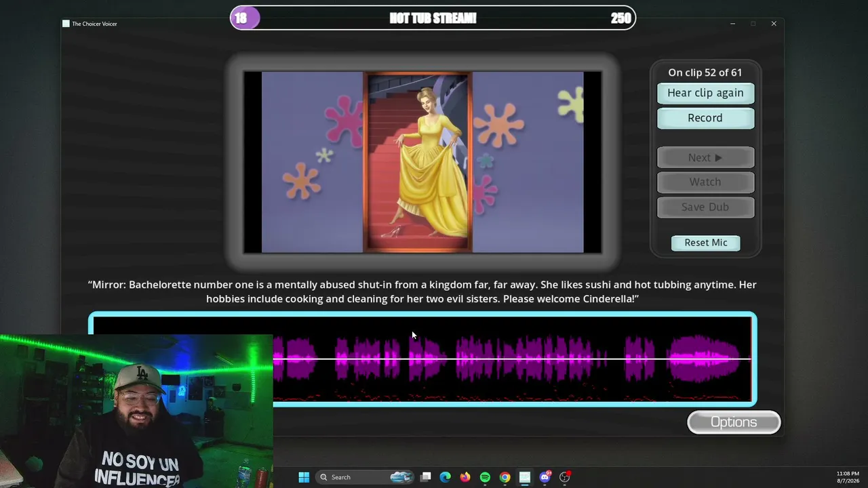Reset the microphone with Reset Mic
The width and height of the screenshot is (868, 488).
click(x=705, y=243)
